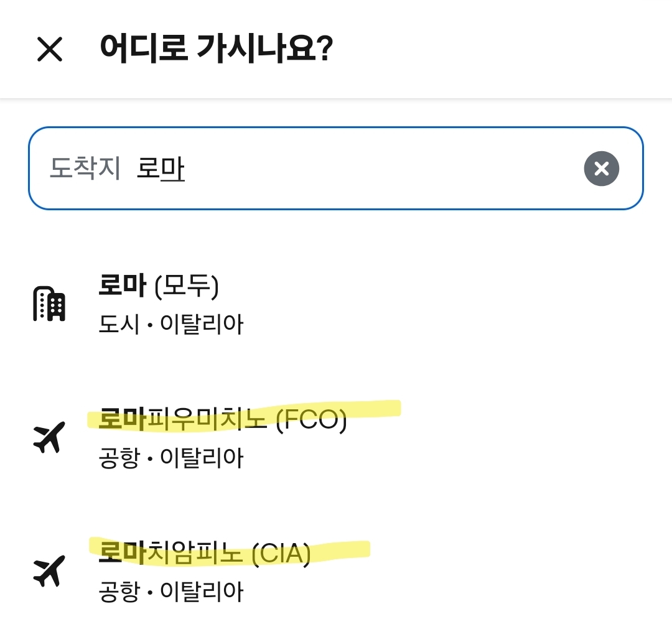Image resolution: width=672 pixels, height=637 pixels.
Task: Tap the 어디로 가시나요? header title
Action: pos(217,49)
